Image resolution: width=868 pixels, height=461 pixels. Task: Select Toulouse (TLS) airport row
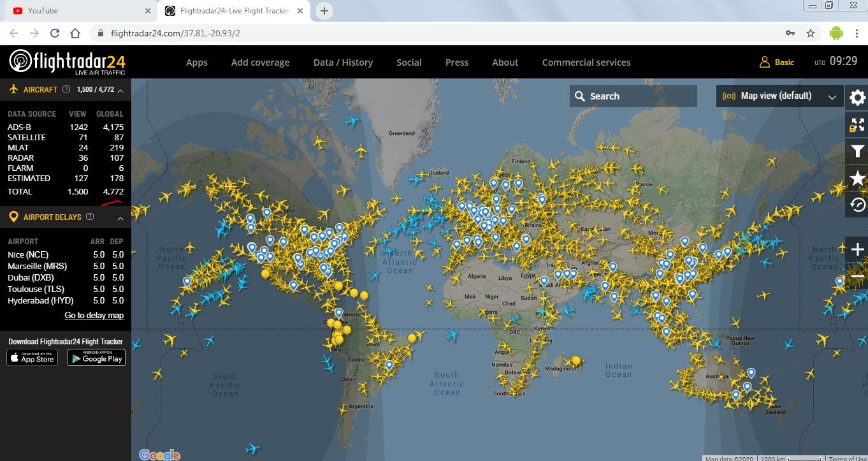pos(66,289)
